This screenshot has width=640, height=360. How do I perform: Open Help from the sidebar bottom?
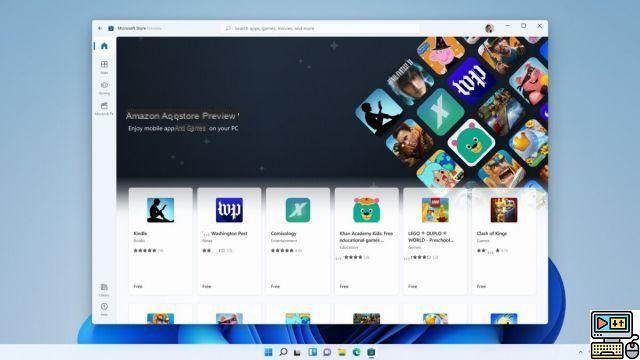104,309
